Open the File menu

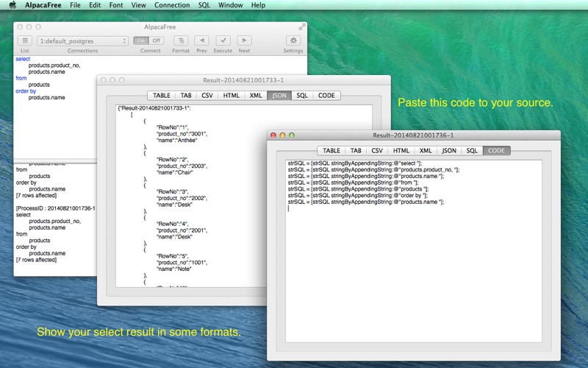pos(75,5)
